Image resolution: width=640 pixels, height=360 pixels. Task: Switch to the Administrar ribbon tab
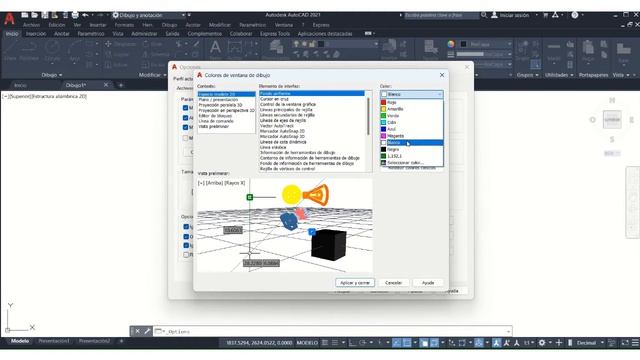144,34
